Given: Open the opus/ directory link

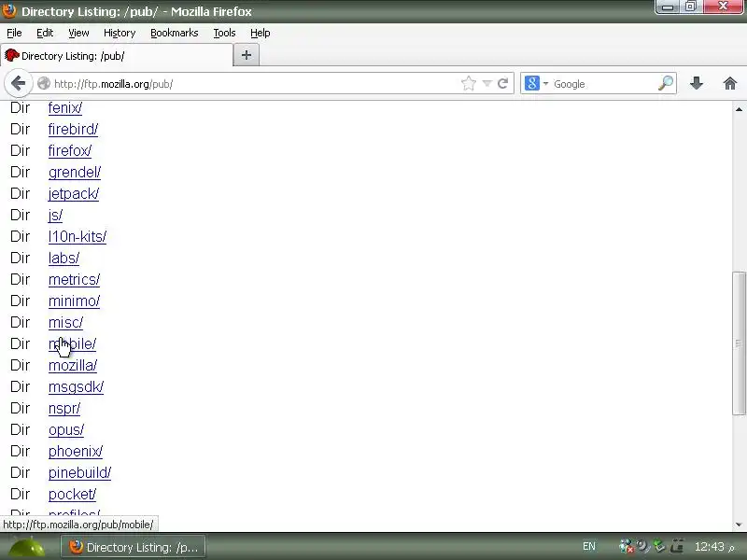Looking at the screenshot, I should pyautogui.click(x=65, y=430).
